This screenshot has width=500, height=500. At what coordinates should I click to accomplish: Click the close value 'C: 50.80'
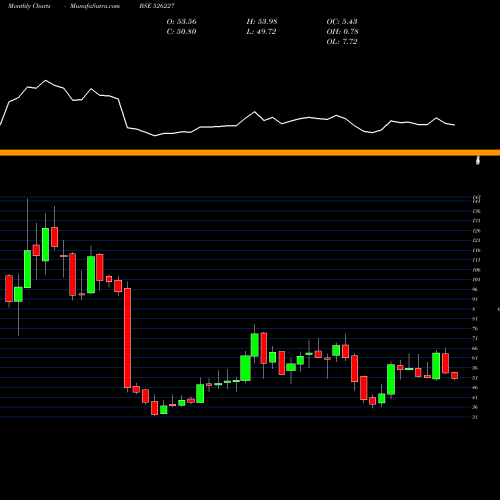[x=181, y=32]
